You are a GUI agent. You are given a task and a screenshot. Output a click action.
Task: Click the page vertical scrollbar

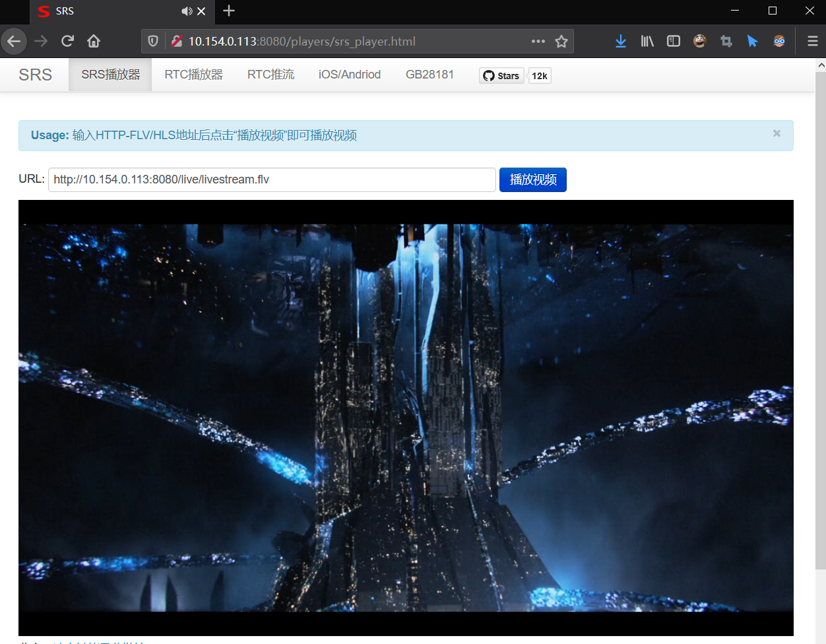pyautogui.click(x=821, y=320)
